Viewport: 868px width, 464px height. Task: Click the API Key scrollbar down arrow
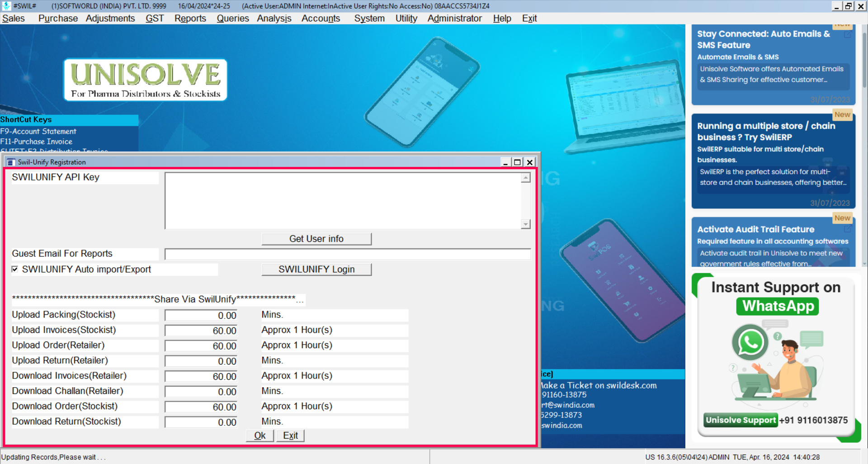click(526, 224)
